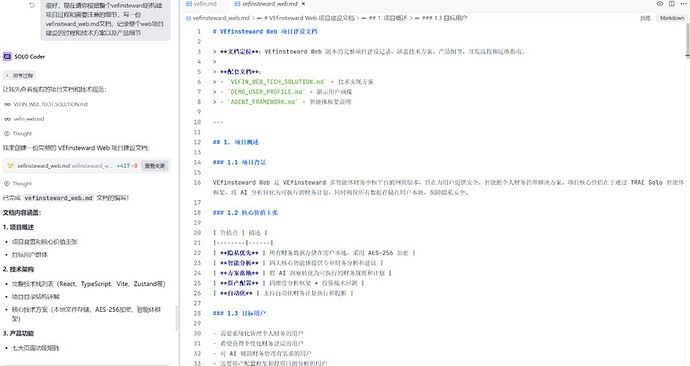
Task: Close the vefinsteward_web.md tab
Action: (x=303, y=4)
